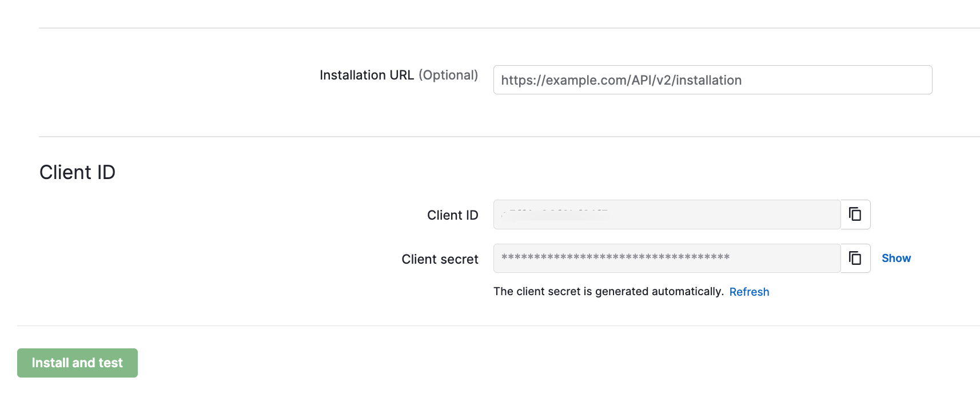
Task: Refresh the generated client secret
Action: pos(749,292)
